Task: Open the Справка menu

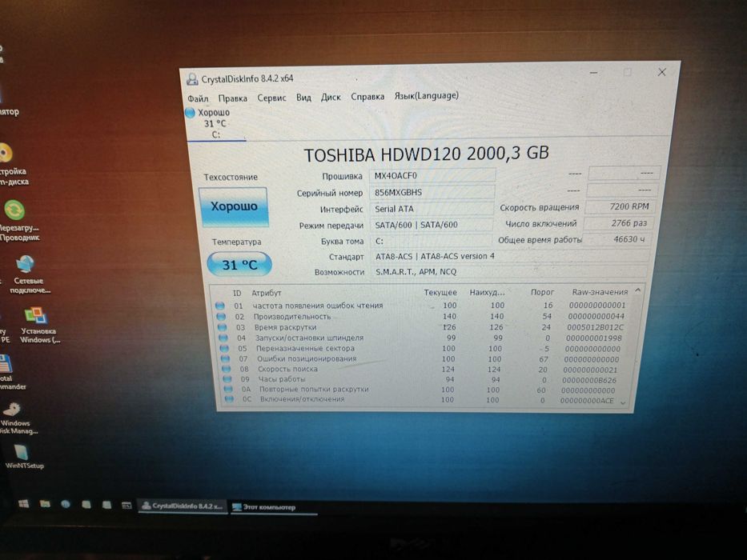Action: 367,96
